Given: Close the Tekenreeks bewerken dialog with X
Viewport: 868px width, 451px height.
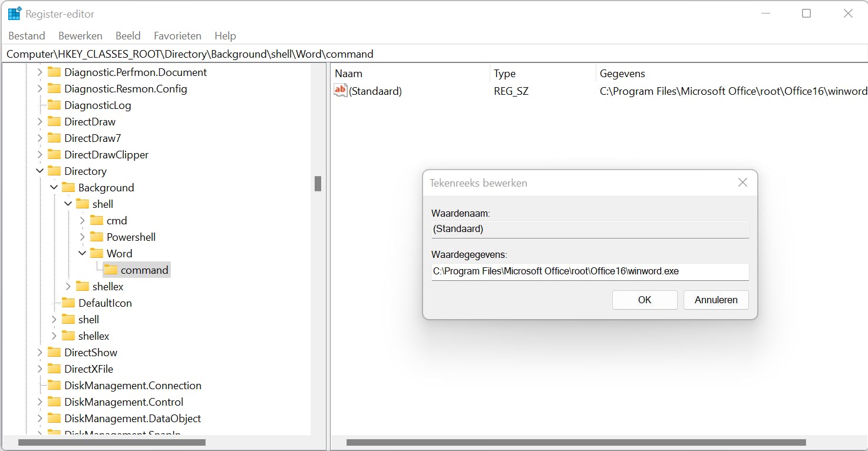Looking at the screenshot, I should (x=742, y=183).
